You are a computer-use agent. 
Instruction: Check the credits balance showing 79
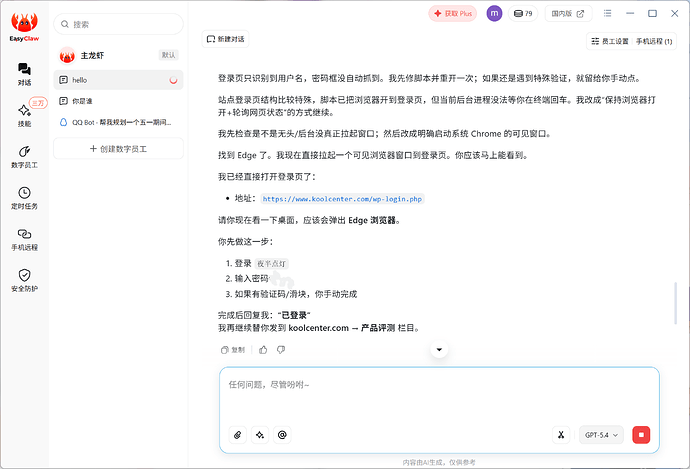pyautogui.click(x=523, y=14)
